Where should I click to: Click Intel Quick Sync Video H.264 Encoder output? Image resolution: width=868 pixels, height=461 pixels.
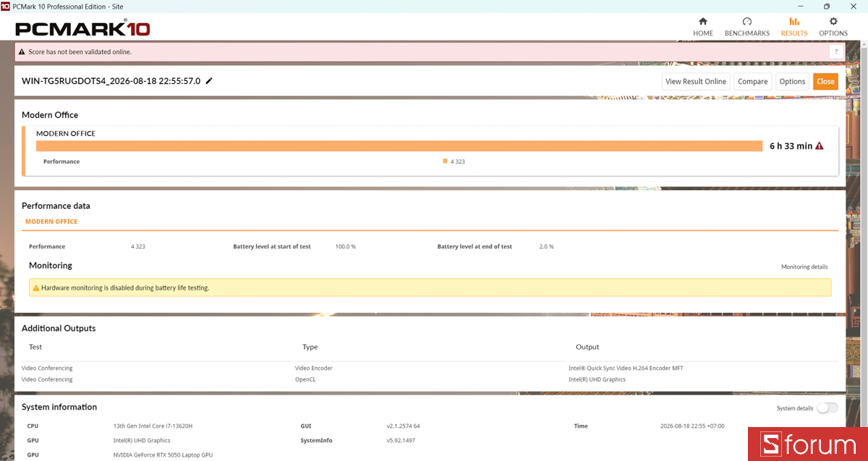[626, 368]
